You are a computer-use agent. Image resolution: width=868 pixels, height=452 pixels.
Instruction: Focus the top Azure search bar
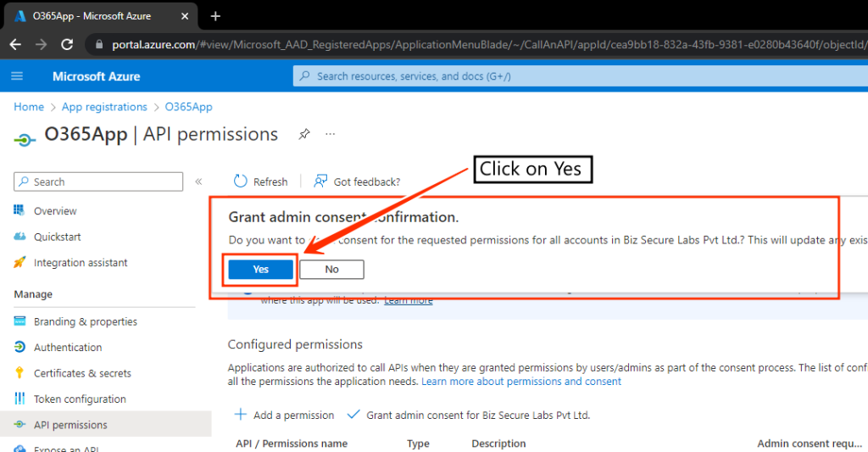pos(576,76)
